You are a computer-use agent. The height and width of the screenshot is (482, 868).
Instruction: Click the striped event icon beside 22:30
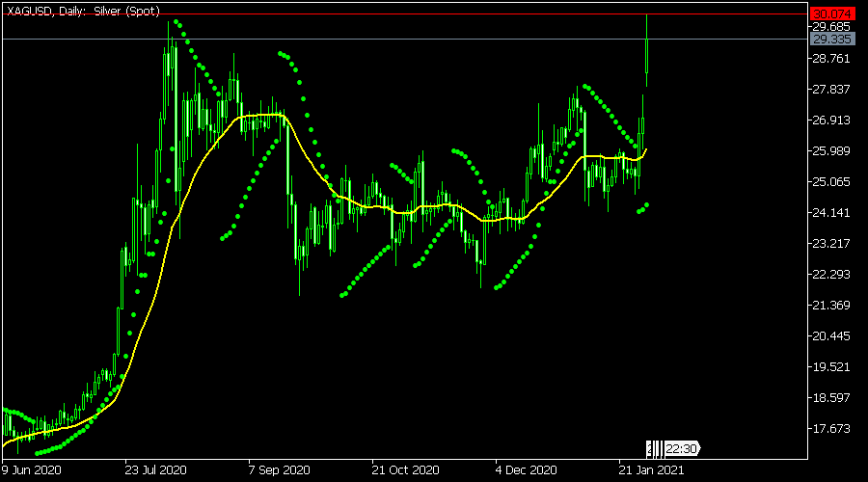coord(655,448)
